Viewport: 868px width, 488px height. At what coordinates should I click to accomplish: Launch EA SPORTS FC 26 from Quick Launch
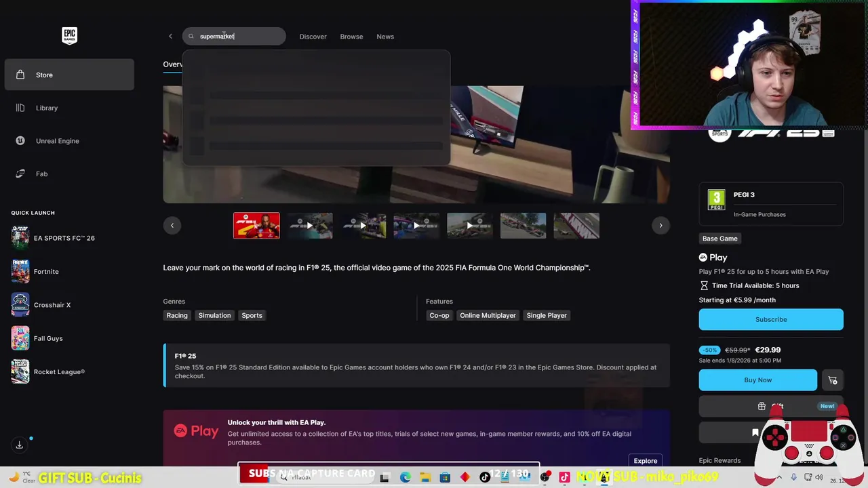69,238
